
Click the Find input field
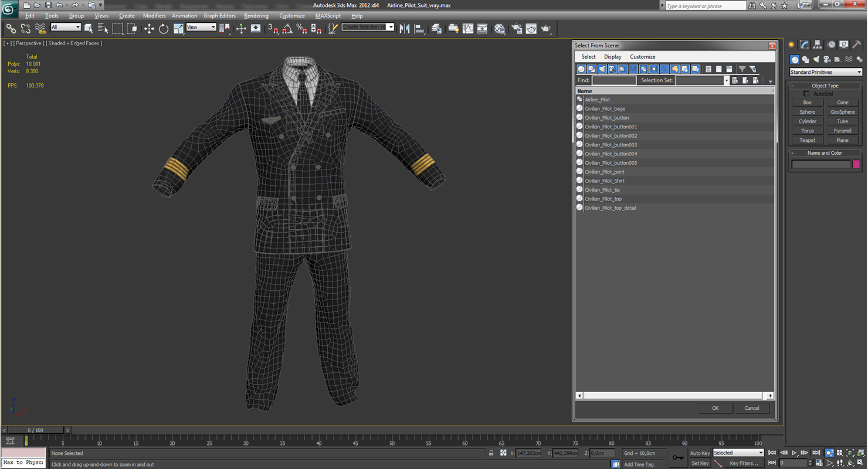click(614, 80)
